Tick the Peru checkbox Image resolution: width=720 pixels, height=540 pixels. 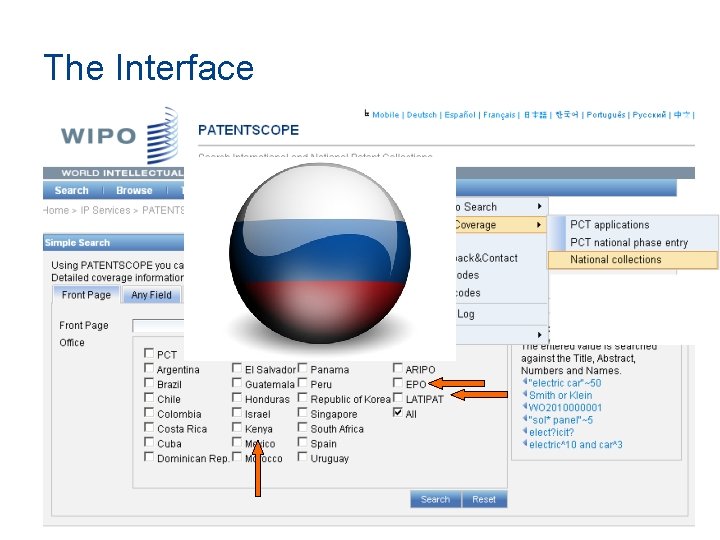(303, 383)
